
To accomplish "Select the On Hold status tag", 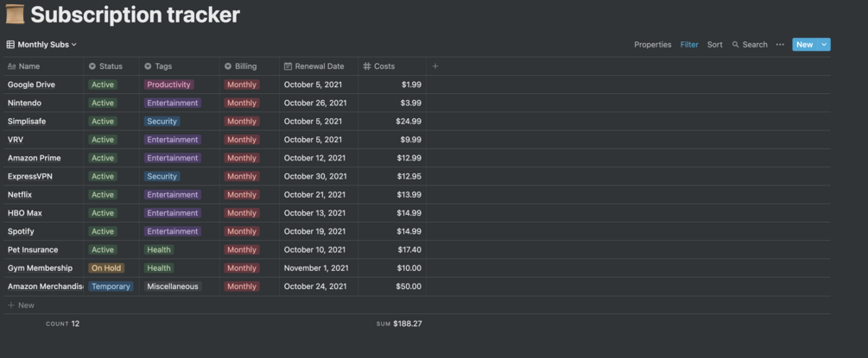I will [x=106, y=268].
